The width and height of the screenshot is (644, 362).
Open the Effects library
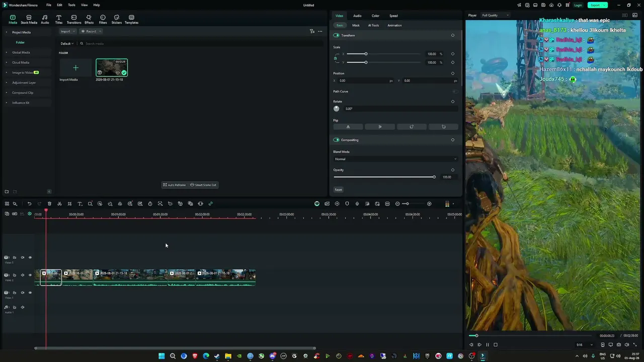point(89,19)
